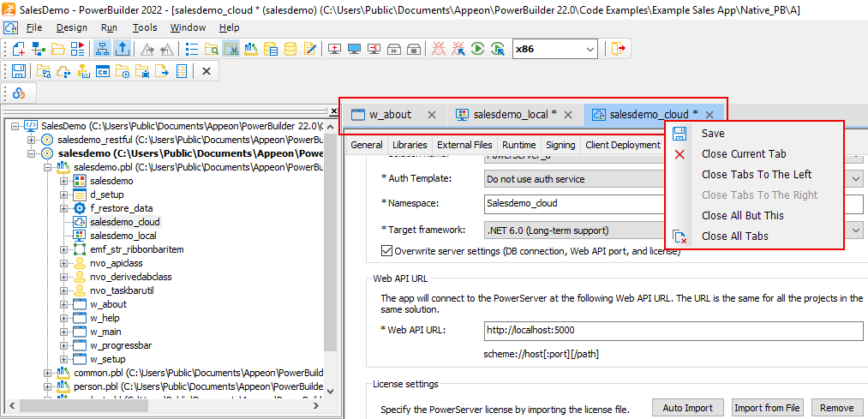
Task: Click the Open folder icon in toolbar
Action: [x=58, y=49]
